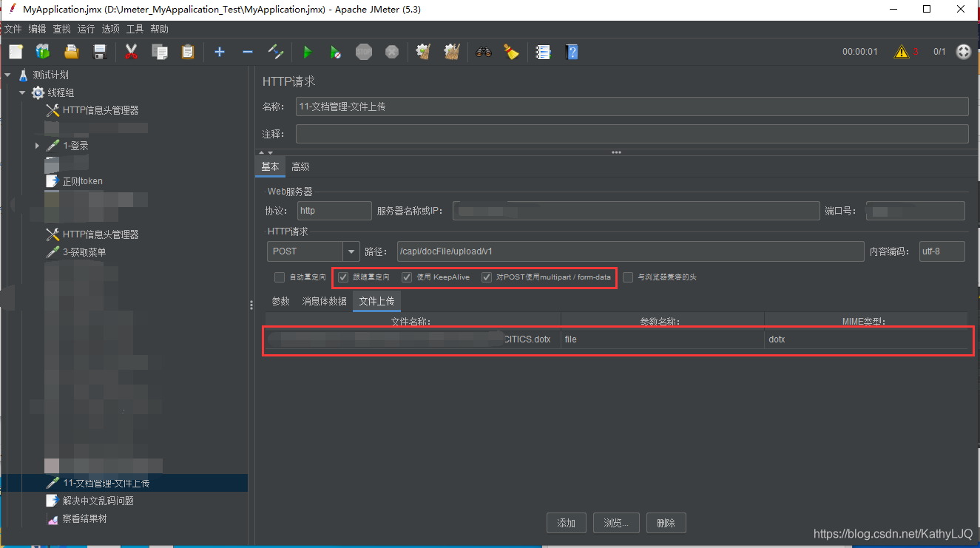Click the Open file folder icon
980x548 pixels.
72,52
